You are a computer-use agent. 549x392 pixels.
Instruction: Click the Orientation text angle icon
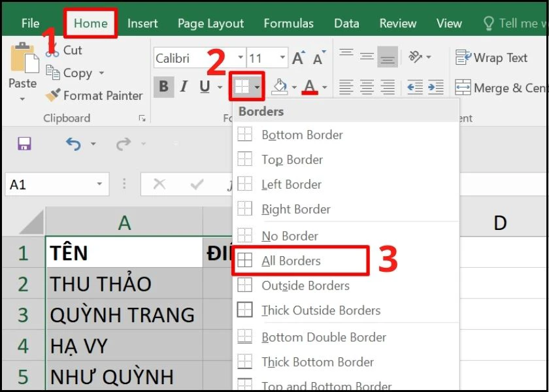(416, 56)
